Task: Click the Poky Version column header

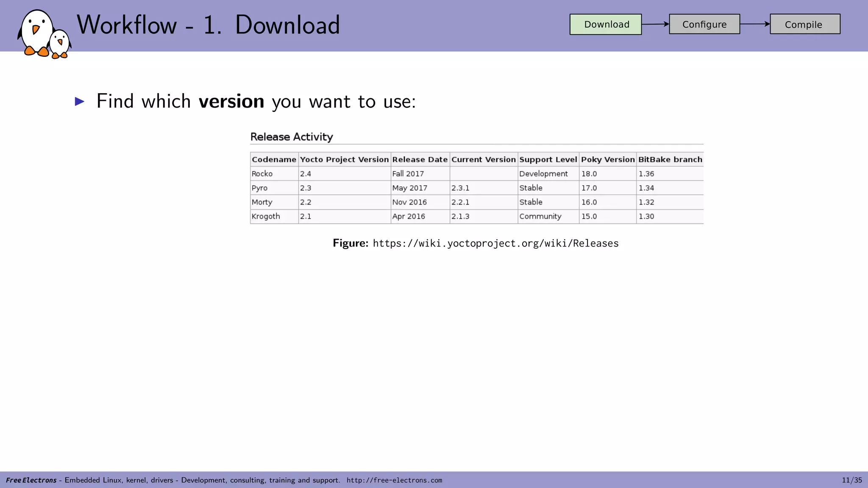Action: (608, 159)
